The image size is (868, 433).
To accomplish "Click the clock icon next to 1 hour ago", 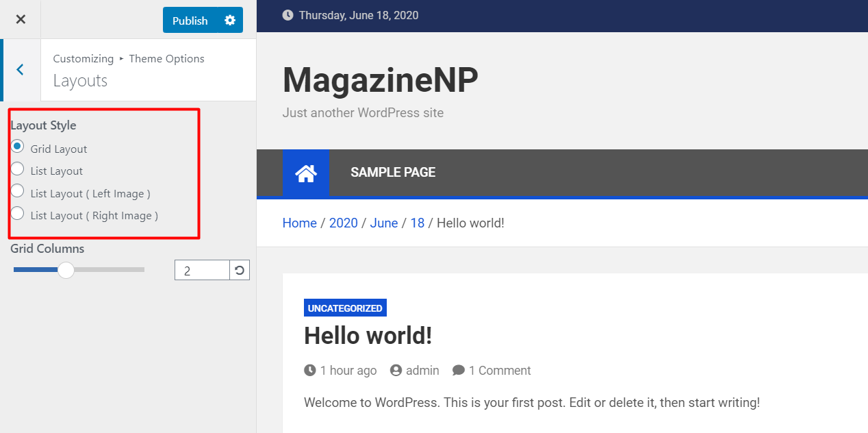I will point(310,371).
